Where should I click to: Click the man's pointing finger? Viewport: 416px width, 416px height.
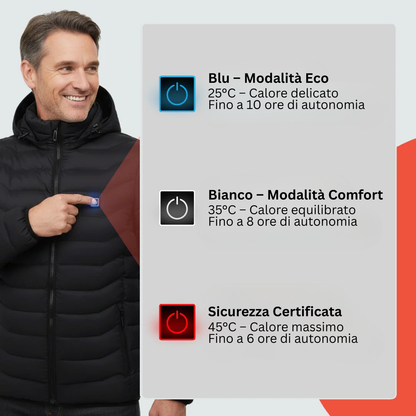78,200
